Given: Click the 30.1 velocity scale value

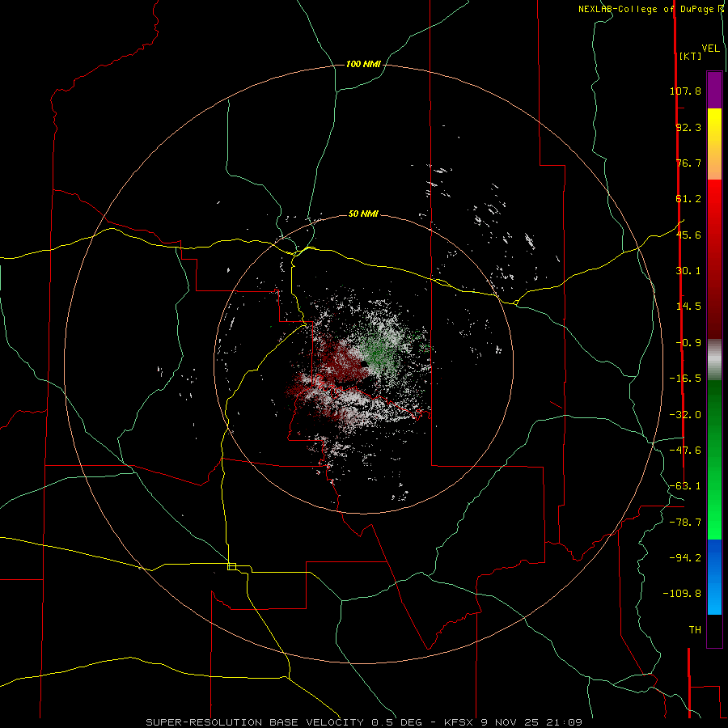Looking at the screenshot, I should (x=688, y=271).
